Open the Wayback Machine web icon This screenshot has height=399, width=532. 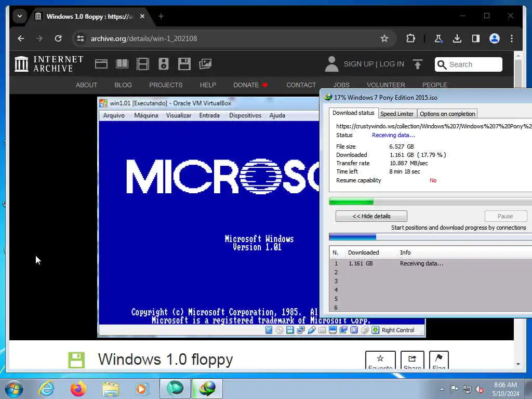[101, 64]
